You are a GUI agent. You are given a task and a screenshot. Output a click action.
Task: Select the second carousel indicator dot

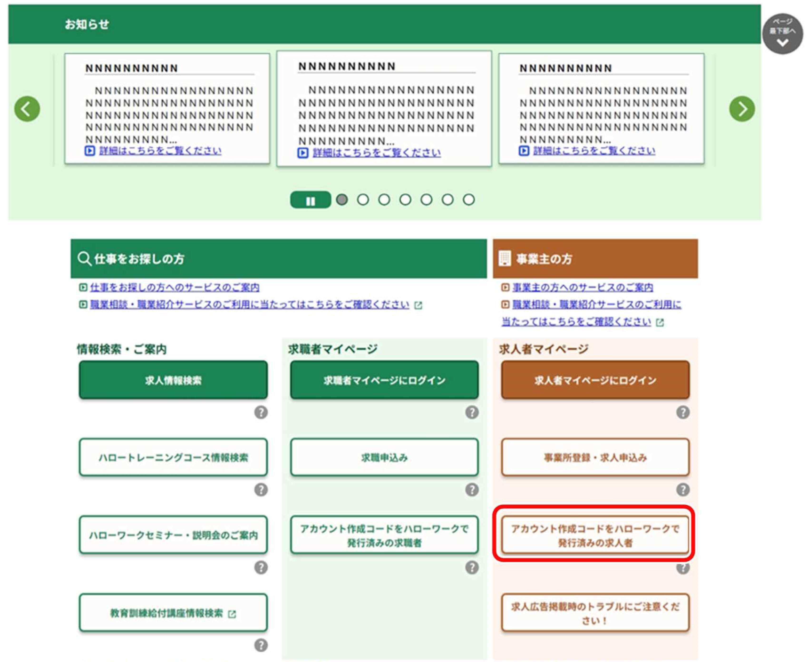(363, 199)
